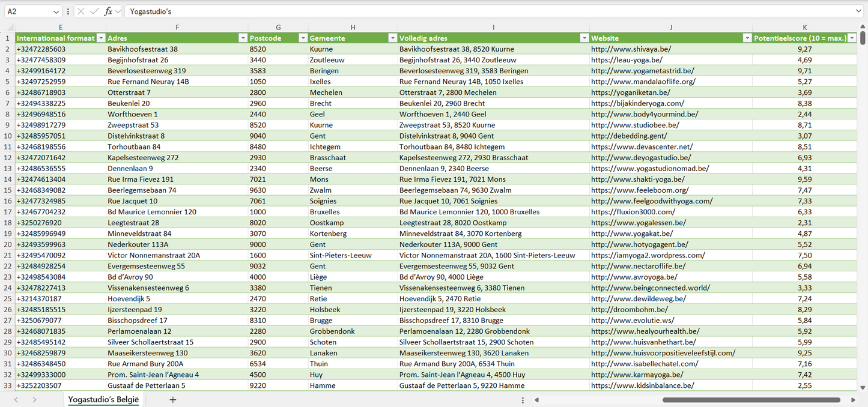The width and height of the screenshot is (868, 407).
Task: Open the Postcode column filter dropdown
Action: 303,38
